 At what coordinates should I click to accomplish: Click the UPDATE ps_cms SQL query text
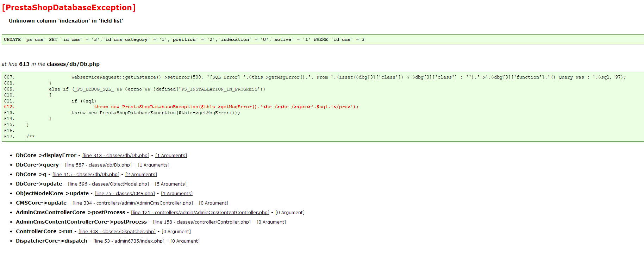184,39
